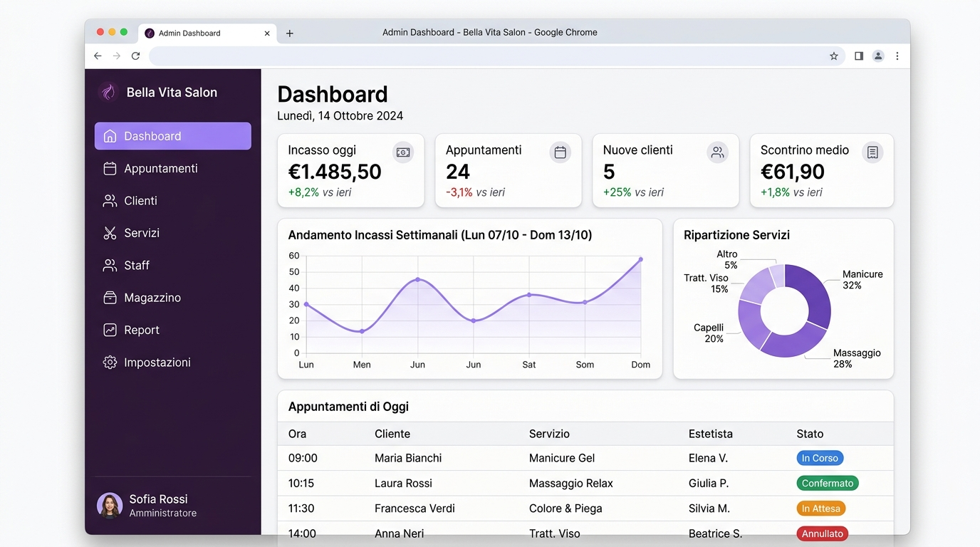This screenshot has height=547, width=980.
Task: Click the receipt icon on Scontrino medio card
Action: coord(872,152)
